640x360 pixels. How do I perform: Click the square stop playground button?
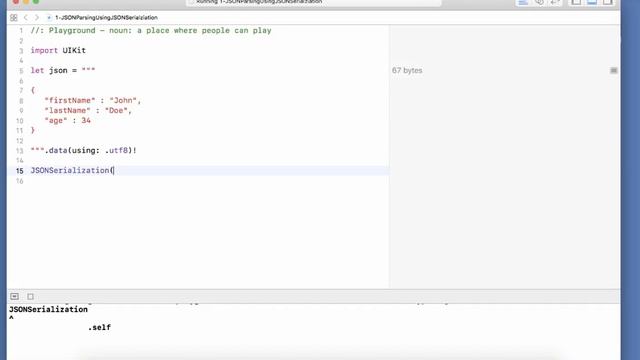[31, 296]
